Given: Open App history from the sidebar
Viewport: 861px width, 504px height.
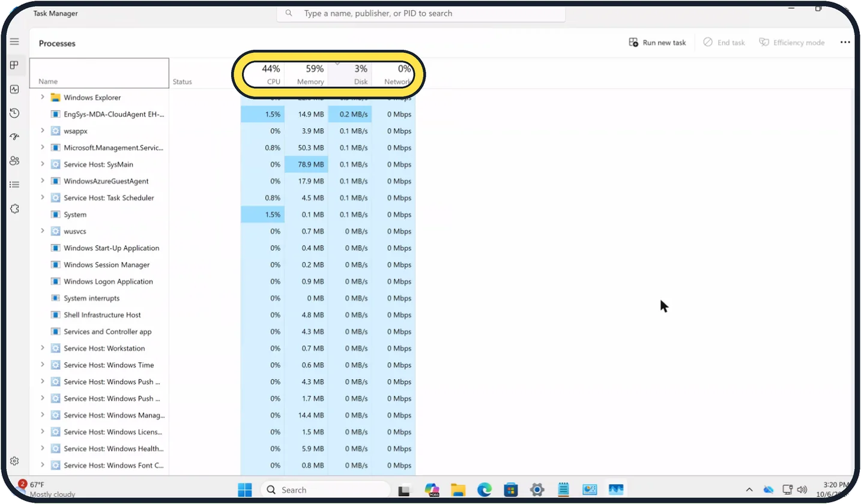Looking at the screenshot, I should tap(14, 113).
